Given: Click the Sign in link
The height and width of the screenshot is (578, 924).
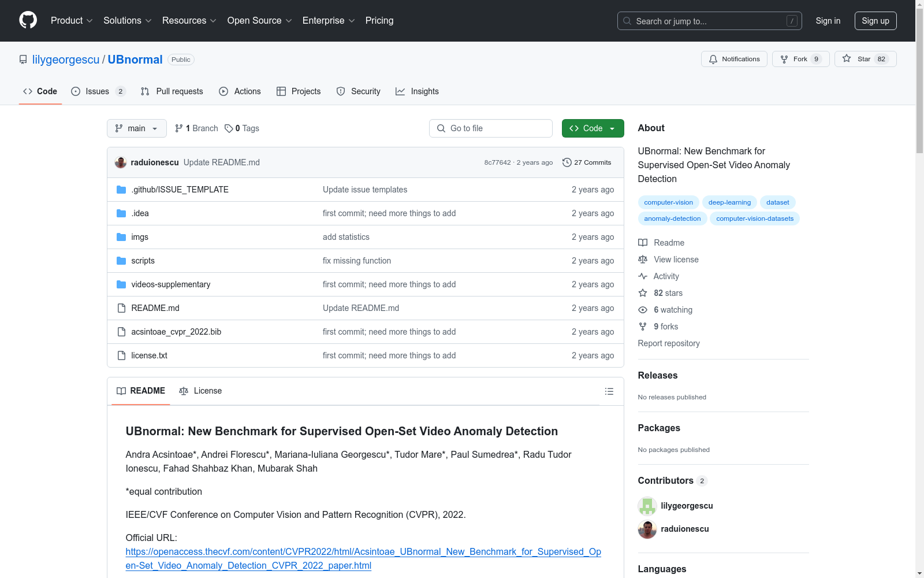Looking at the screenshot, I should point(828,21).
